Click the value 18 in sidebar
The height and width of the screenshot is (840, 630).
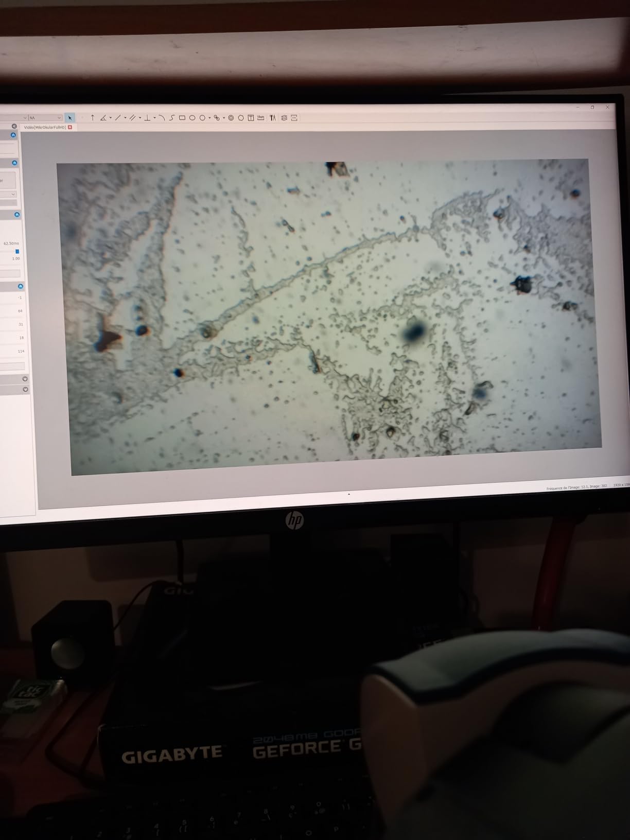(22, 338)
